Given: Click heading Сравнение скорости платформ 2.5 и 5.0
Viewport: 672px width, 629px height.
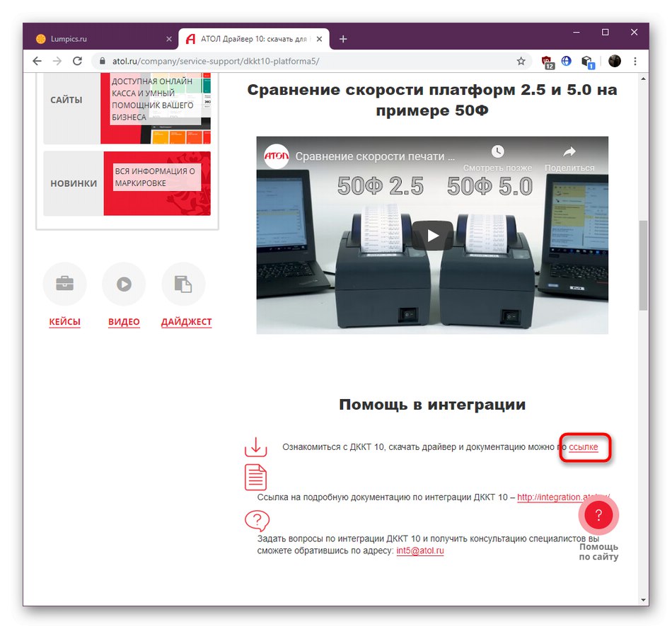Looking at the screenshot, I should 432,100.
